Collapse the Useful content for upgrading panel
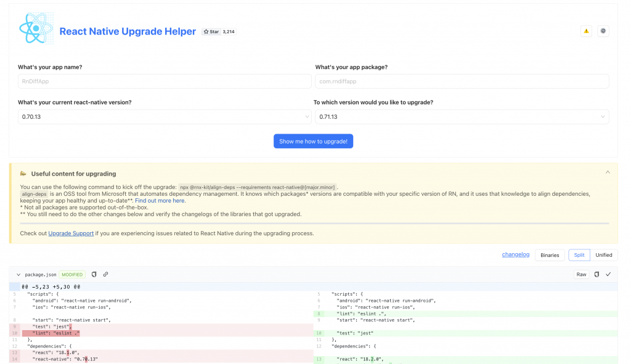The width and height of the screenshot is (631, 364). click(x=608, y=172)
